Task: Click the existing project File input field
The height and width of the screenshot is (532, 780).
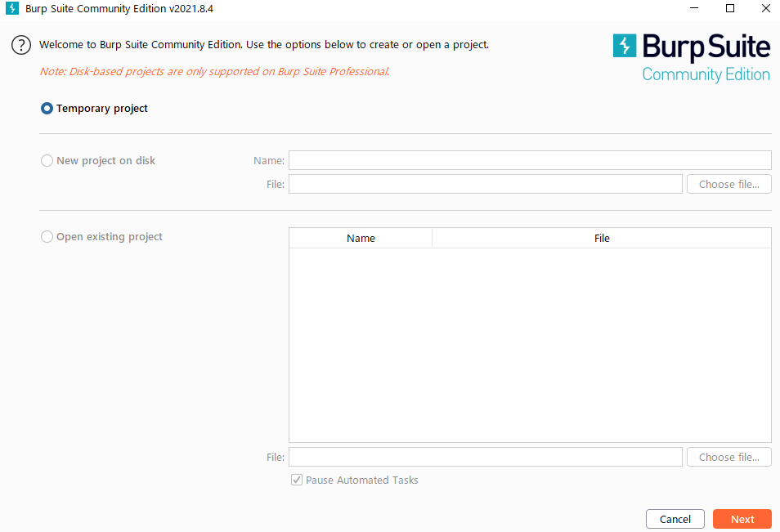Action: coord(486,457)
